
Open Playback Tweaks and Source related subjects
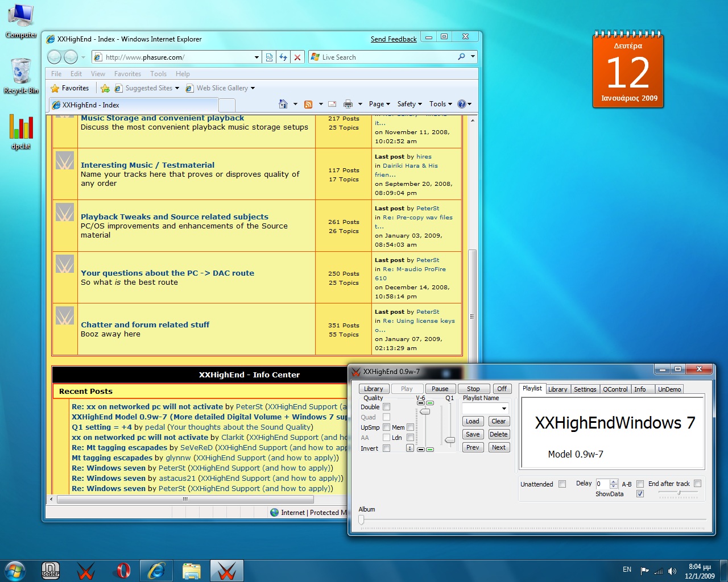(175, 217)
